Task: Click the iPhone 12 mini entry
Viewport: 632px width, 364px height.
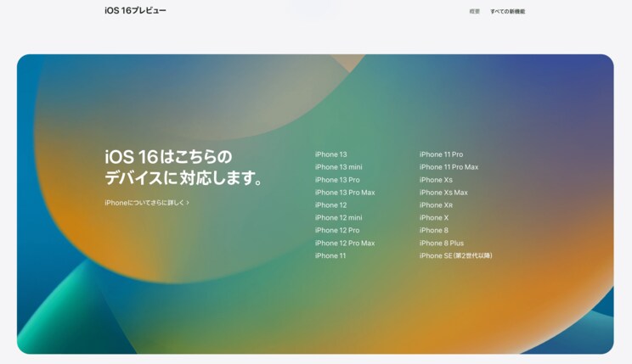Action: (338, 218)
